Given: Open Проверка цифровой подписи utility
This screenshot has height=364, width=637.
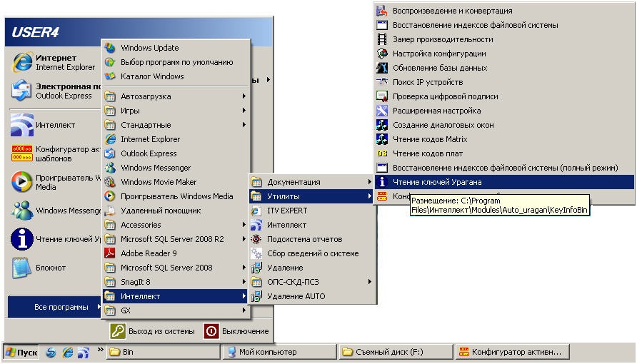Looking at the screenshot, I should click(x=445, y=96).
